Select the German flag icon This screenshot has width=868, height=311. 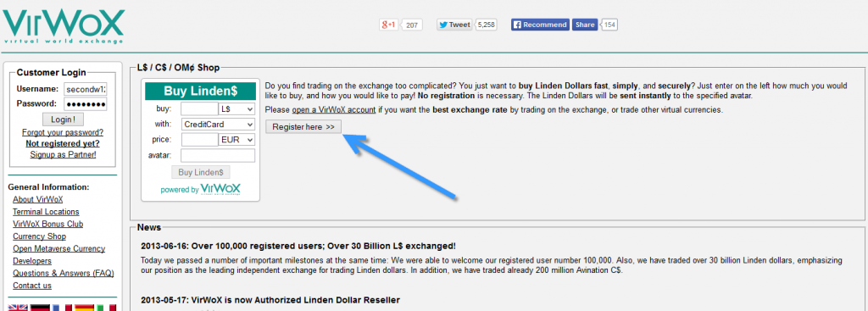pyautogui.click(x=40, y=308)
